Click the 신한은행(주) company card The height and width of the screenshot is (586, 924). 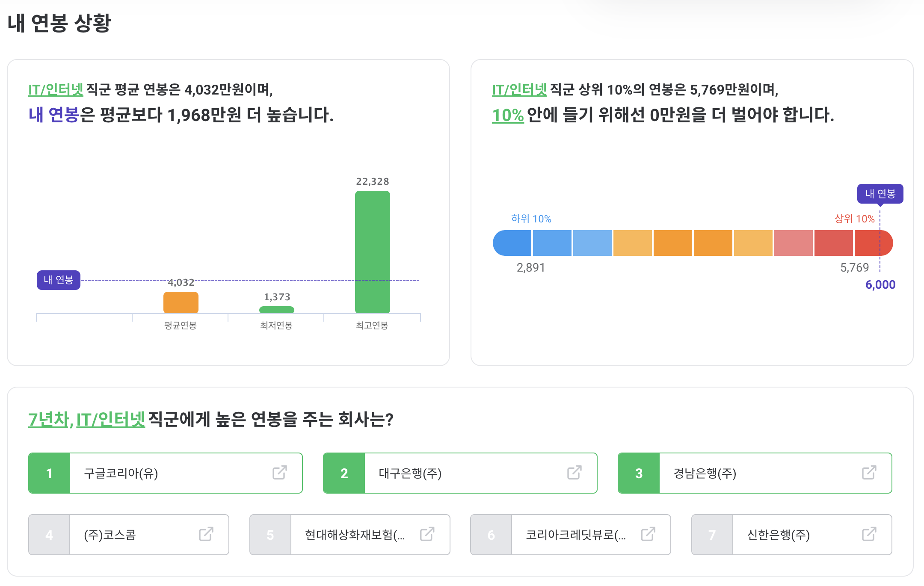[x=791, y=534]
